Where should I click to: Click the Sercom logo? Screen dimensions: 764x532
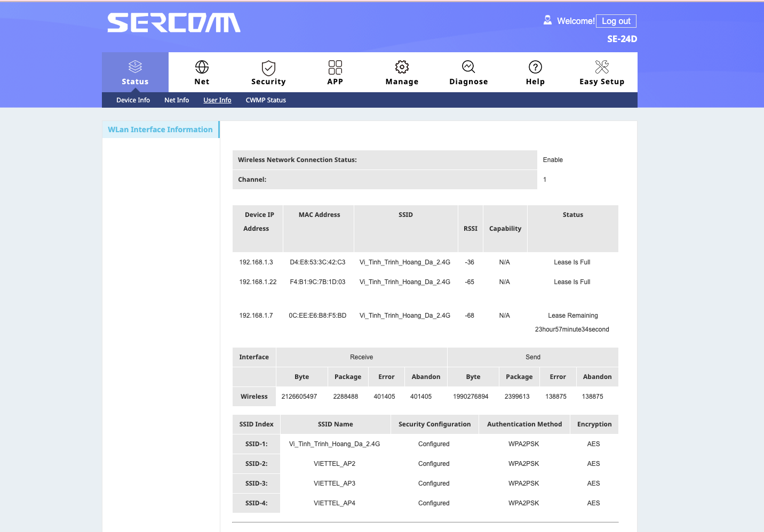[x=174, y=23]
